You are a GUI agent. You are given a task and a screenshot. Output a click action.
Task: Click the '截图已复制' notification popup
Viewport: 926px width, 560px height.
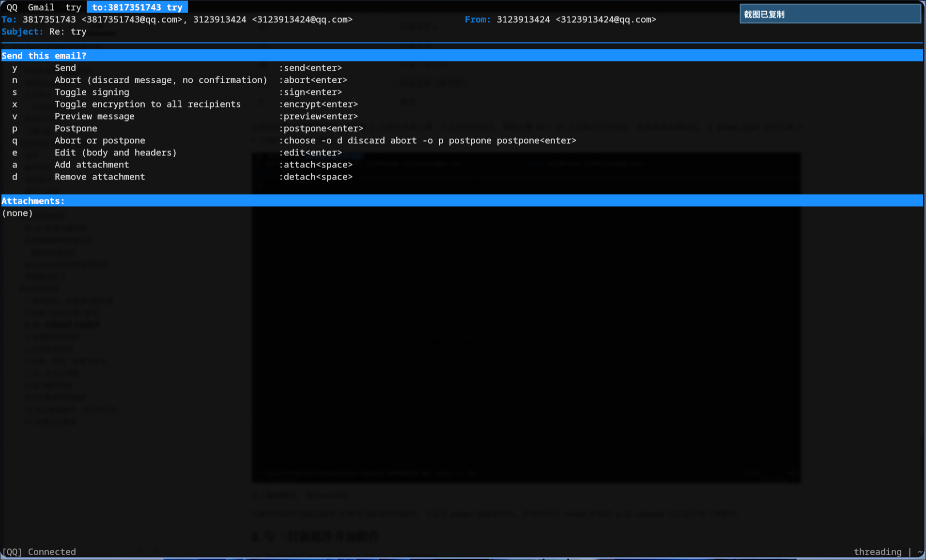pos(830,14)
